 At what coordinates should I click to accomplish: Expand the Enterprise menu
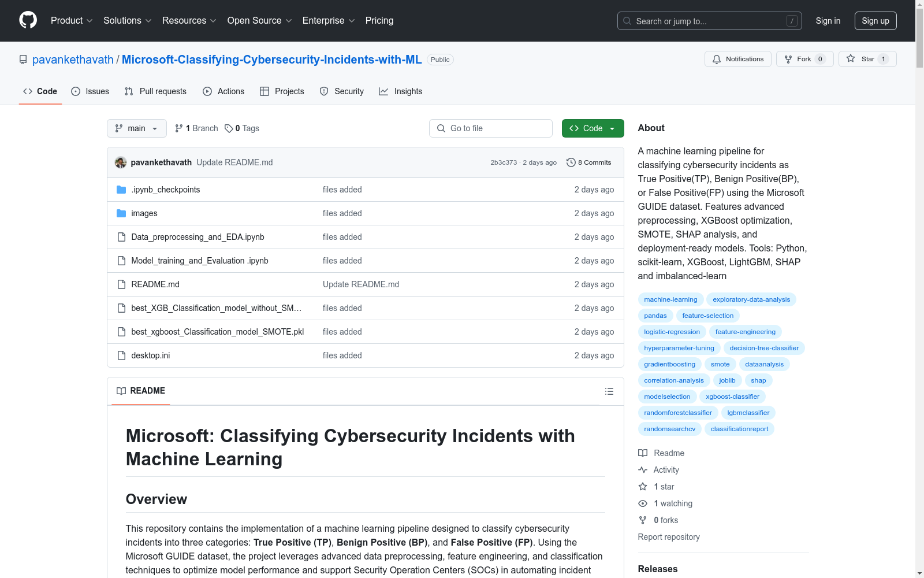329,20
